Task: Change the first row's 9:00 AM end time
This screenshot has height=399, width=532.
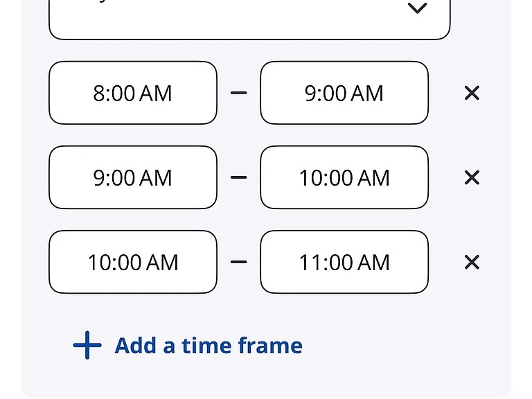Action: pyautogui.click(x=344, y=93)
